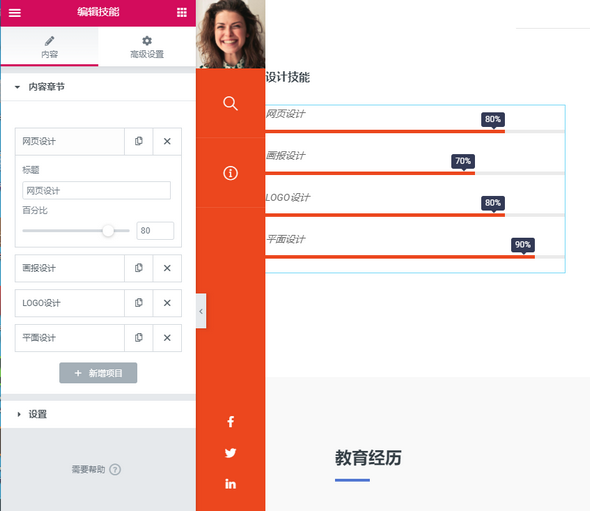The image size is (590, 511).
Task: Click the info icon in orange sidebar
Action: coord(230,173)
